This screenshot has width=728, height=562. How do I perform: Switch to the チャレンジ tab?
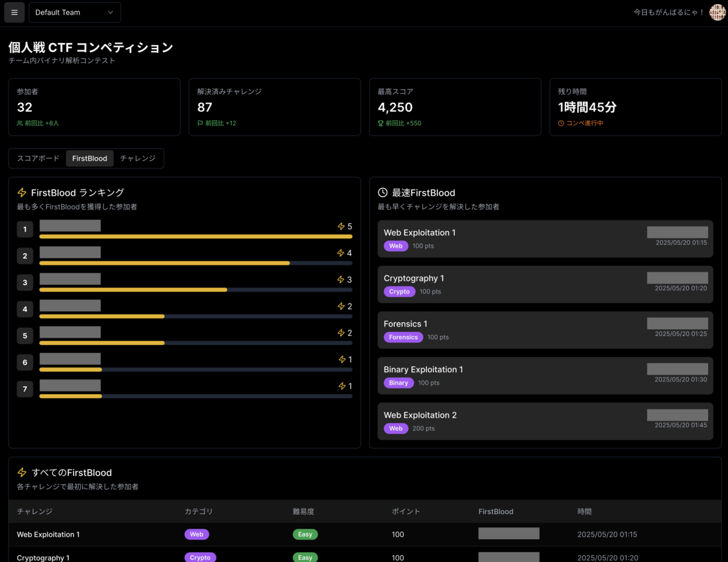point(138,158)
